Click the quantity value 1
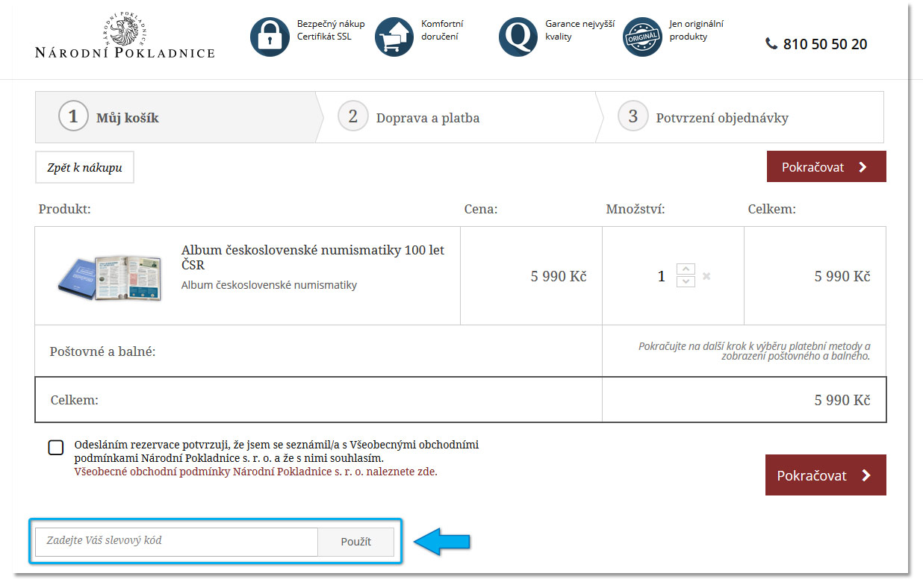Screen dimensions: 923x588 pyautogui.click(x=661, y=276)
